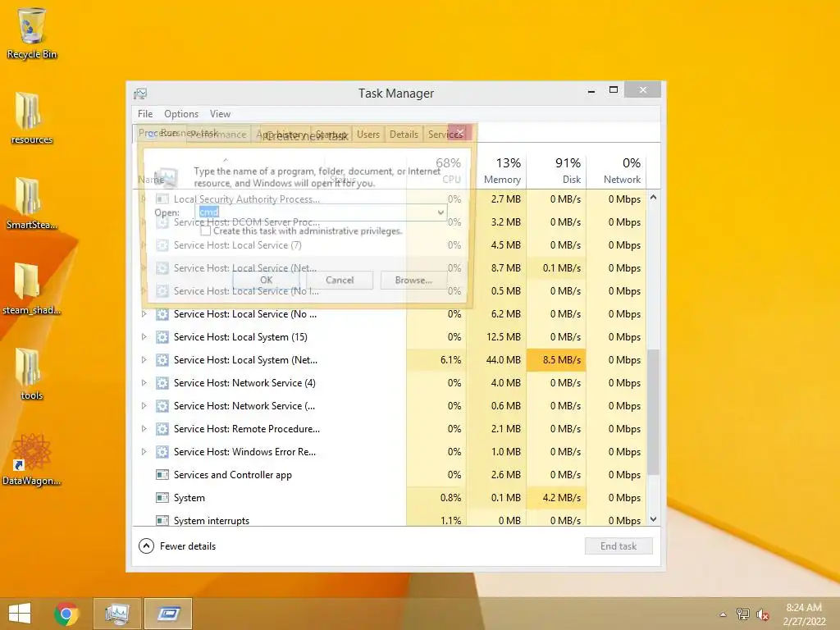Screen dimensions: 840x630
Task: Select the SmartStea... folder icon
Action: coord(32,203)
